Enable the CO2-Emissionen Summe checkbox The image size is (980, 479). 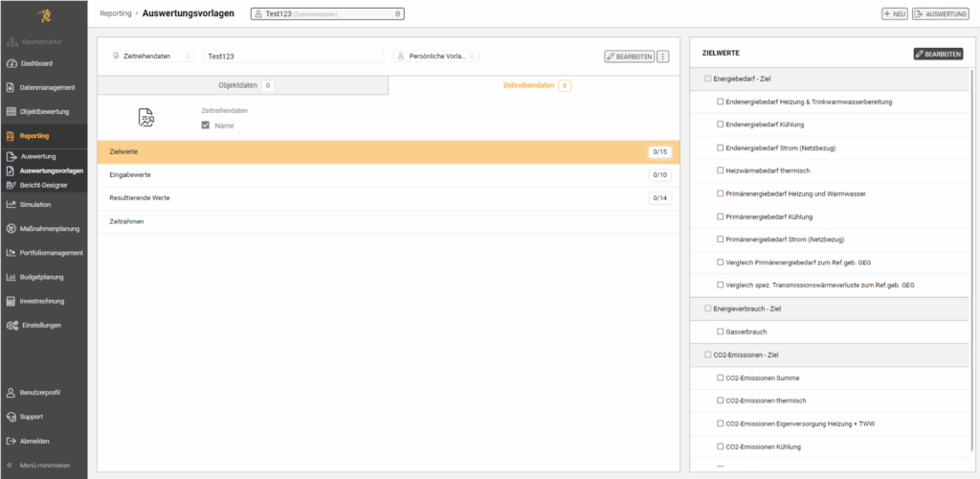(721, 377)
